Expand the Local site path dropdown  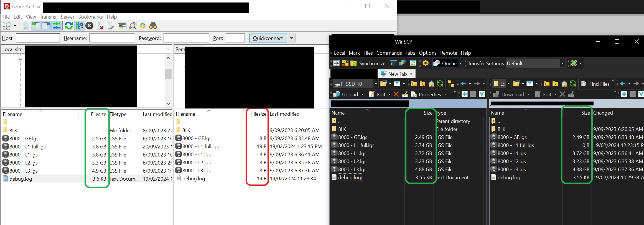click(169, 49)
